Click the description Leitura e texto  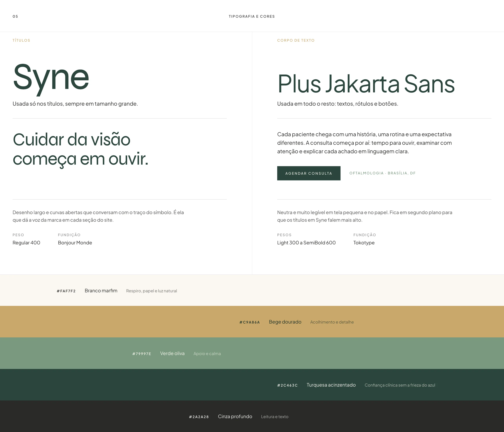pyautogui.click(x=275, y=417)
